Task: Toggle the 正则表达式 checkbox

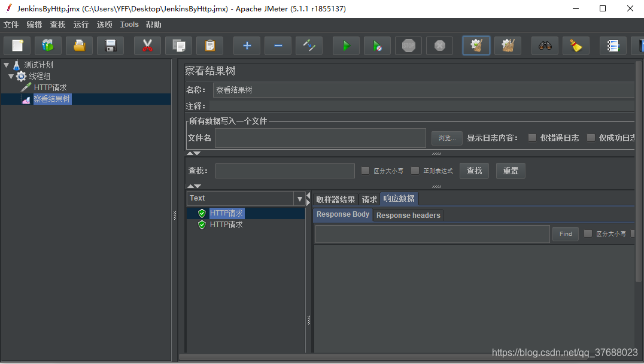Action: (x=415, y=171)
